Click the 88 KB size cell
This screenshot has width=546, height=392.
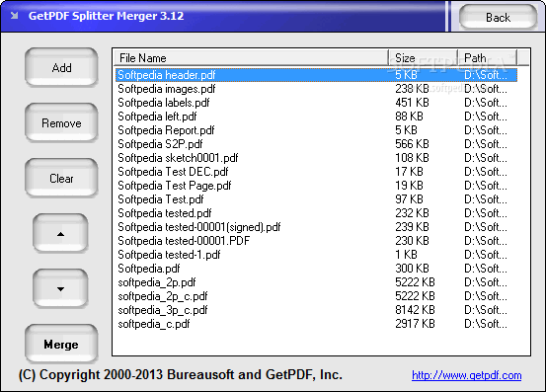(x=409, y=117)
